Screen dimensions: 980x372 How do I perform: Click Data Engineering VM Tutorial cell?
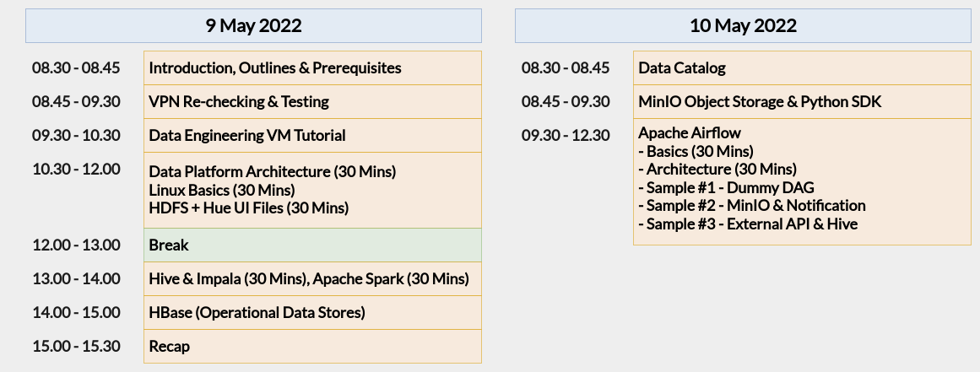point(247,135)
